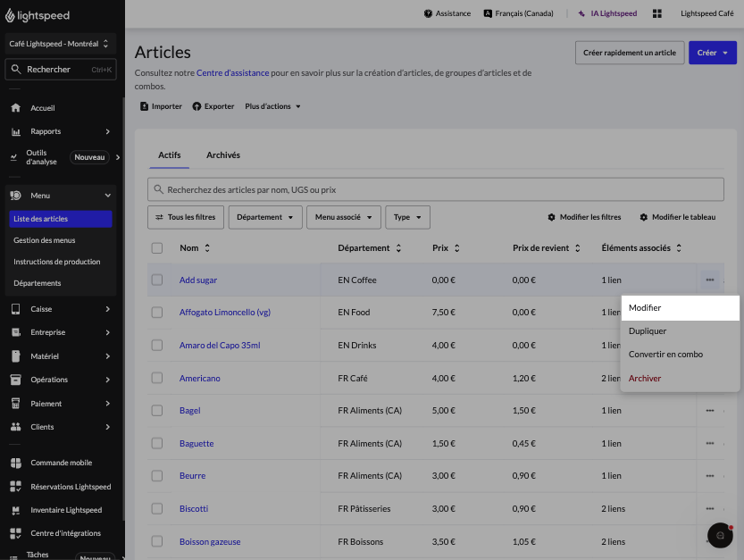
Task: Click the Assistance help icon
Action: click(x=428, y=13)
